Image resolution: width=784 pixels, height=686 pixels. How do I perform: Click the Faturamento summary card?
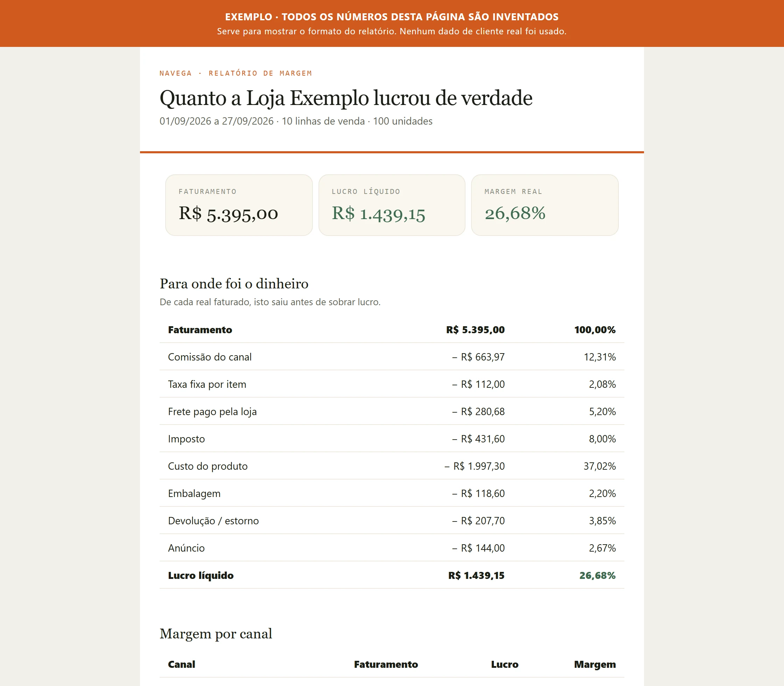239,205
